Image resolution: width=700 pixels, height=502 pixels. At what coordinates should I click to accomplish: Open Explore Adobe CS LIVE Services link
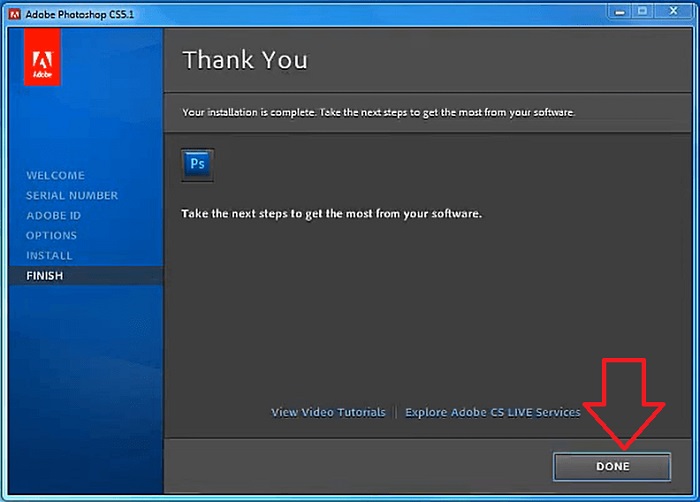493,412
